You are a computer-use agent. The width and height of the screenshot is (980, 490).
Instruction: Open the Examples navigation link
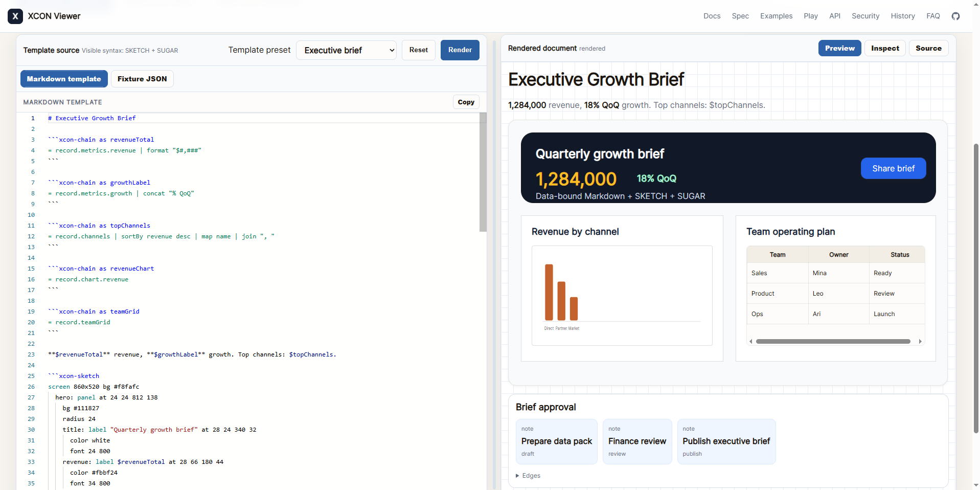(x=776, y=16)
